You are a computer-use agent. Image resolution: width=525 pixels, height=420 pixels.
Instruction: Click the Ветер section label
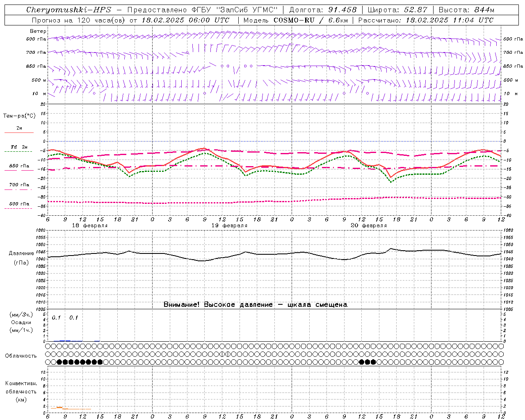click(38, 31)
